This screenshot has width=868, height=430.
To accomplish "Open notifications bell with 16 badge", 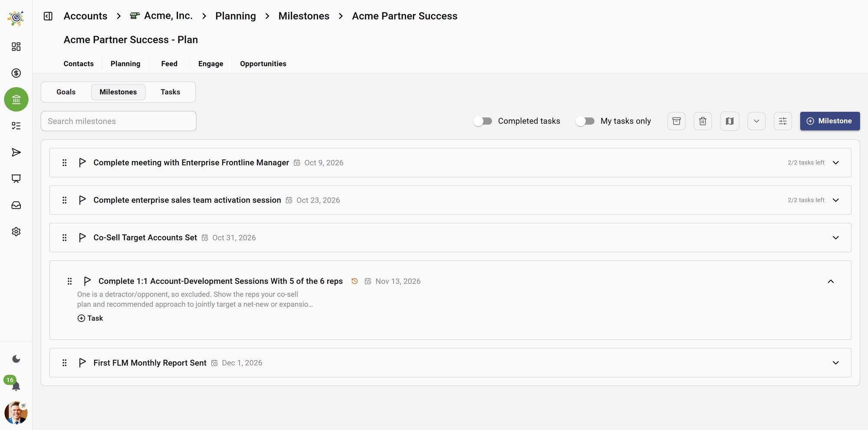I will pyautogui.click(x=16, y=386).
